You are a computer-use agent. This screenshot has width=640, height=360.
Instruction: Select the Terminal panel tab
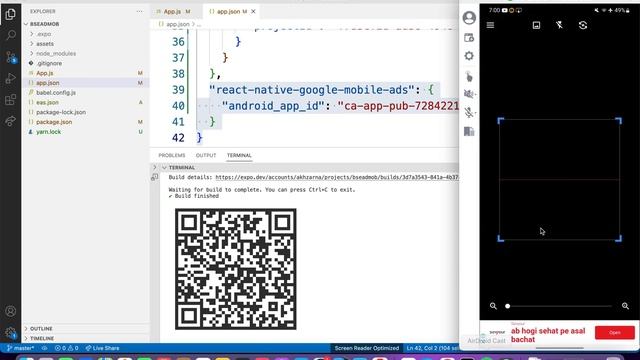(x=239, y=155)
